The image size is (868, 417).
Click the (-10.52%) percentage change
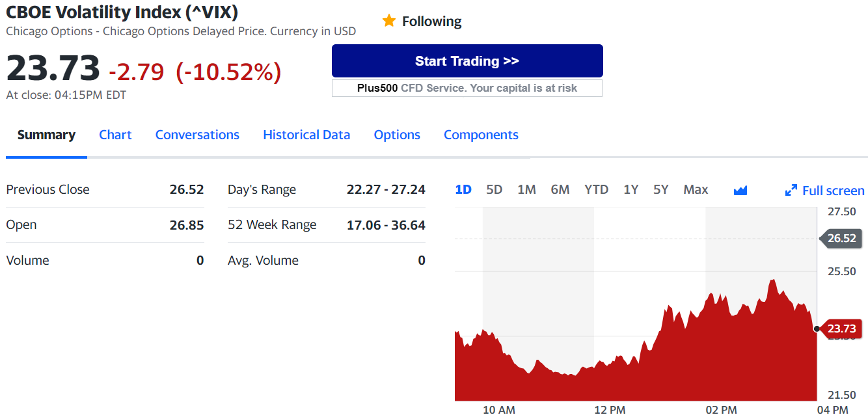pyautogui.click(x=228, y=72)
